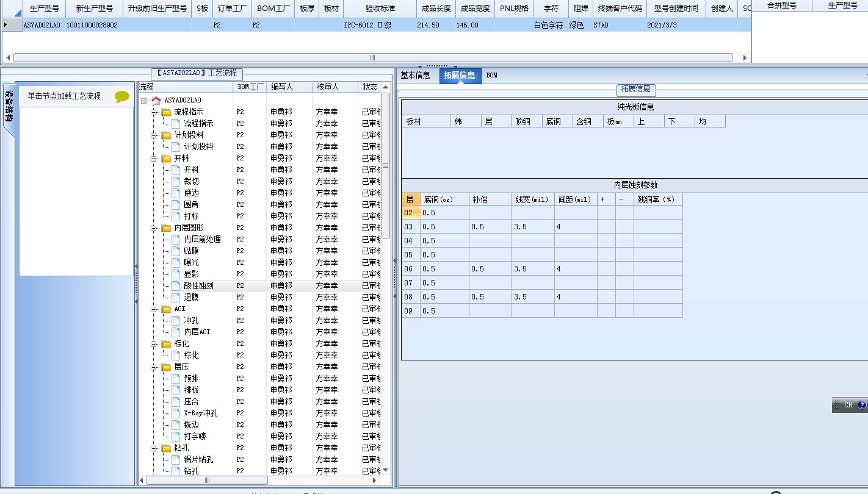Click the folder icon for 层压
This screenshot has width=868, height=494.
click(166, 367)
